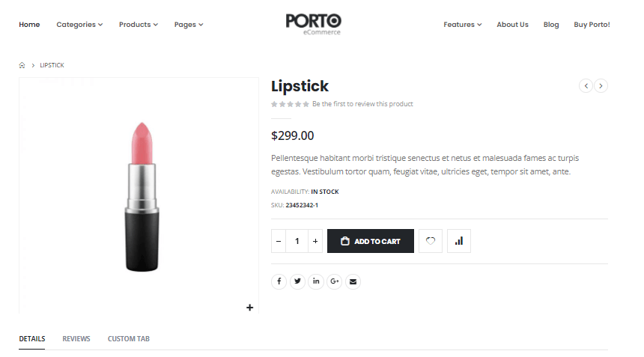The image size is (644, 357).
Task: Click the quantity input field
Action: pyautogui.click(x=297, y=241)
